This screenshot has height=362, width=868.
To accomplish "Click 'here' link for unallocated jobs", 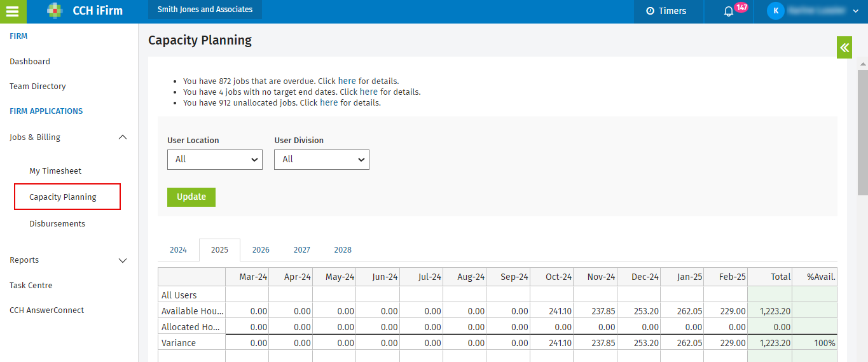I will click(329, 102).
